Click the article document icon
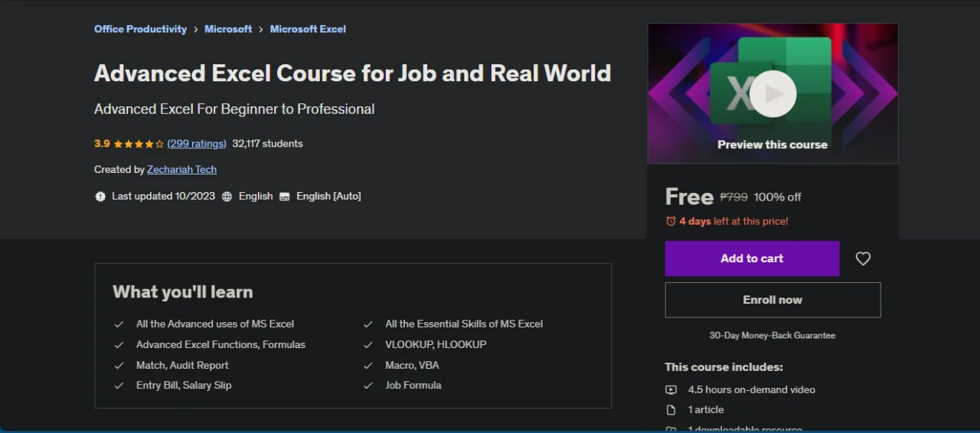980x433 pixels. pos(671,409)
